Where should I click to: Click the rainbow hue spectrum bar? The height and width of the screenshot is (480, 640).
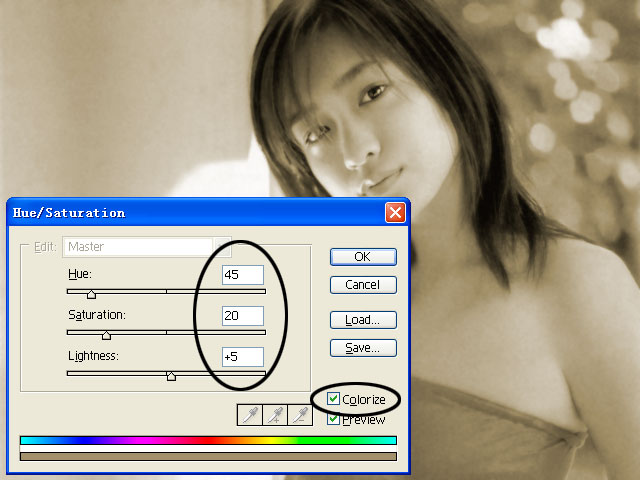(208, 440)
